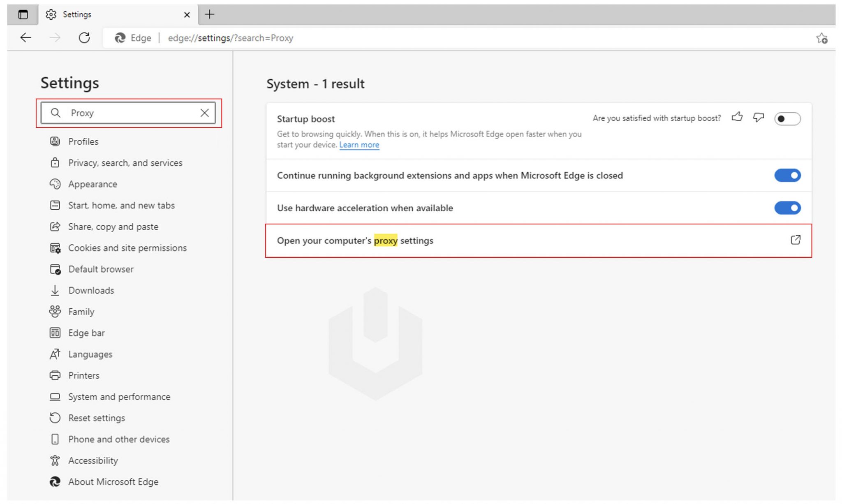
Task: Give thumbs up for startup boost
Action: (x=738, y=118)
